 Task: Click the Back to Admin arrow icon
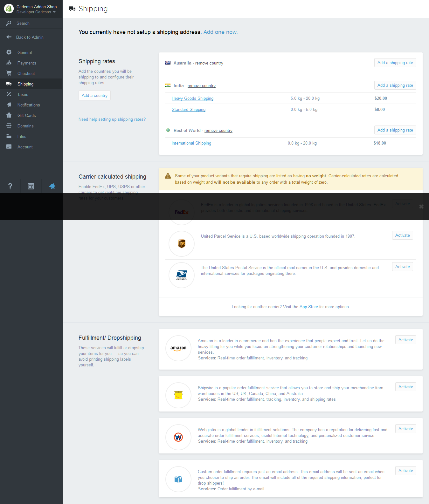tap(9, 37)
